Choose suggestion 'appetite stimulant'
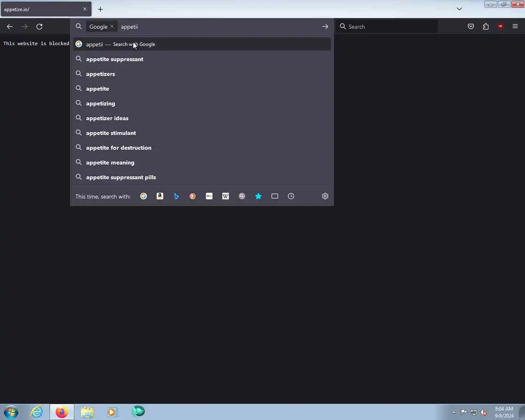 202,133
